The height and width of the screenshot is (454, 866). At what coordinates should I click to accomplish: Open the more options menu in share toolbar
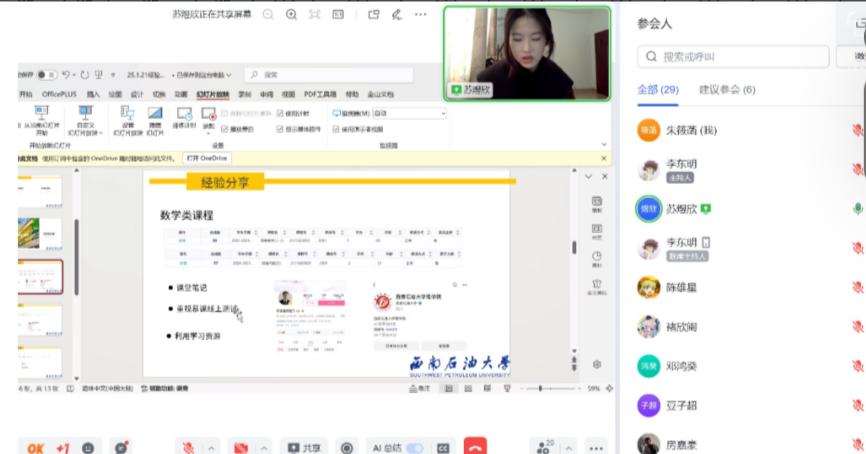tap(420, 14)
